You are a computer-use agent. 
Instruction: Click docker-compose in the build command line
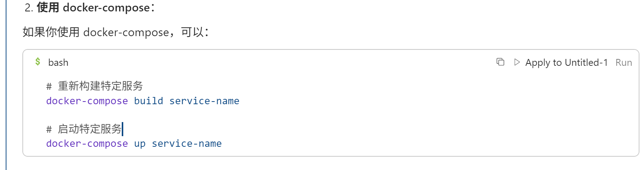coord(87,101)
